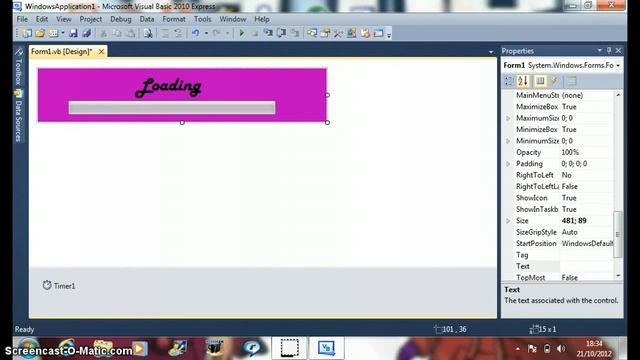The width and height of the screenshot is (640, 360).
Task: Click the Property Pages icon in Properties
Action: click(571, 81)
